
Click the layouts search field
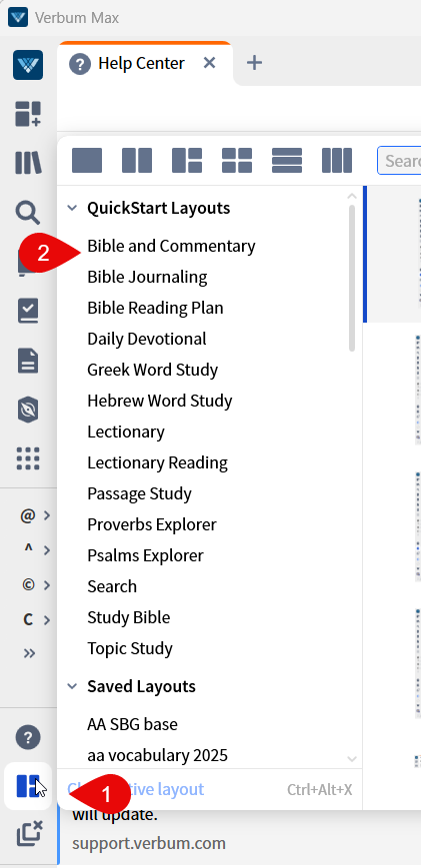(399, 161)
